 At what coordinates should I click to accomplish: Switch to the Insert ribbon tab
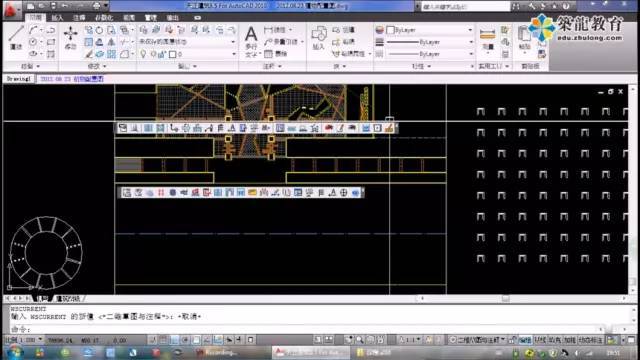click(57, 18)
